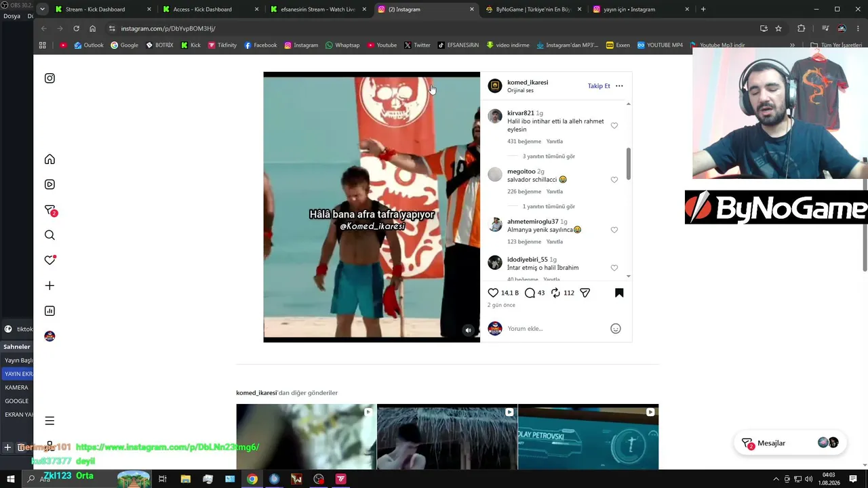
Task: Go to Instagram Home feed icon
Action: click(50, 159)
